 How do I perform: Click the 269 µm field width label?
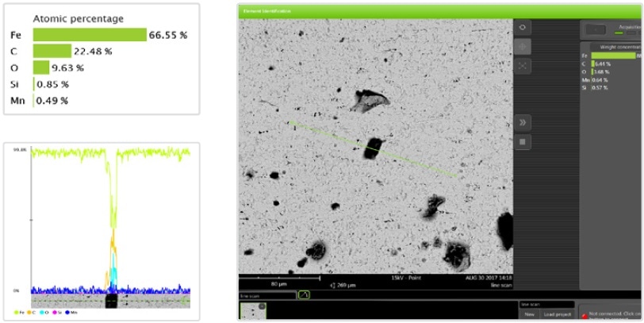pos(343,285)
